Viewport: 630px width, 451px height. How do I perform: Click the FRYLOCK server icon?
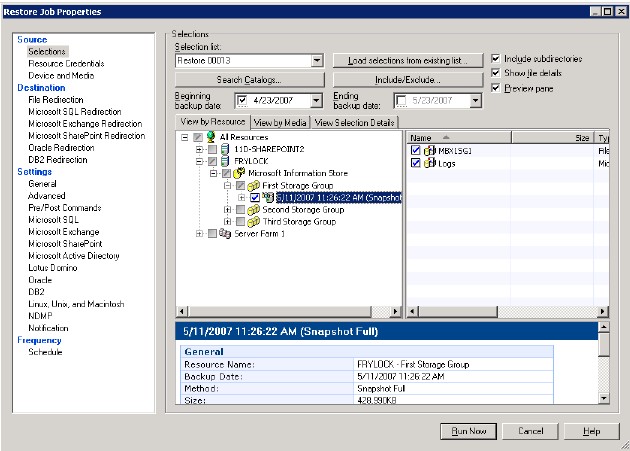[225, 161]
